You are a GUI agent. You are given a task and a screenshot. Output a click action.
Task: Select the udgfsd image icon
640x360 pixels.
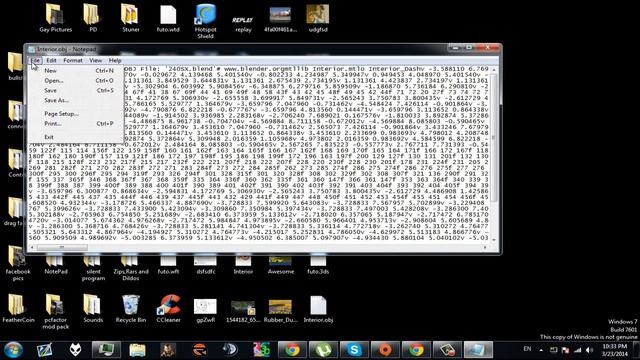coord(318,18)
